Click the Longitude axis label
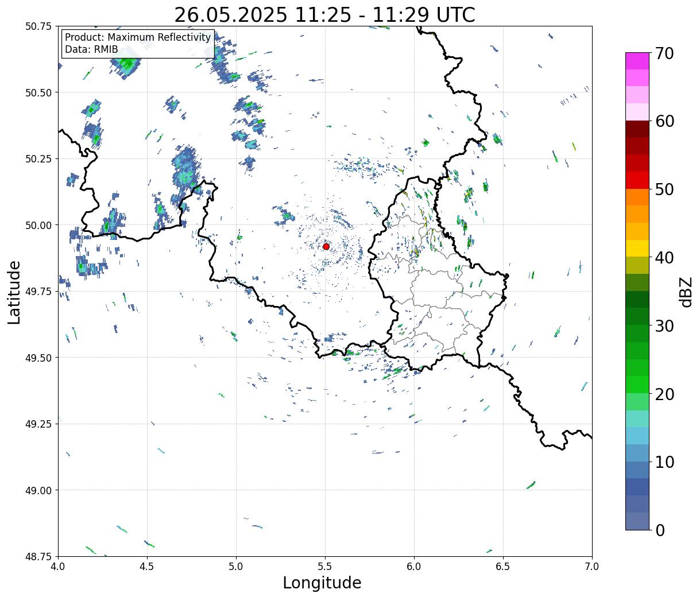Image resolution: width=700 pixels, height=597 pixels. pyautogui.click(x=322, y=583)
